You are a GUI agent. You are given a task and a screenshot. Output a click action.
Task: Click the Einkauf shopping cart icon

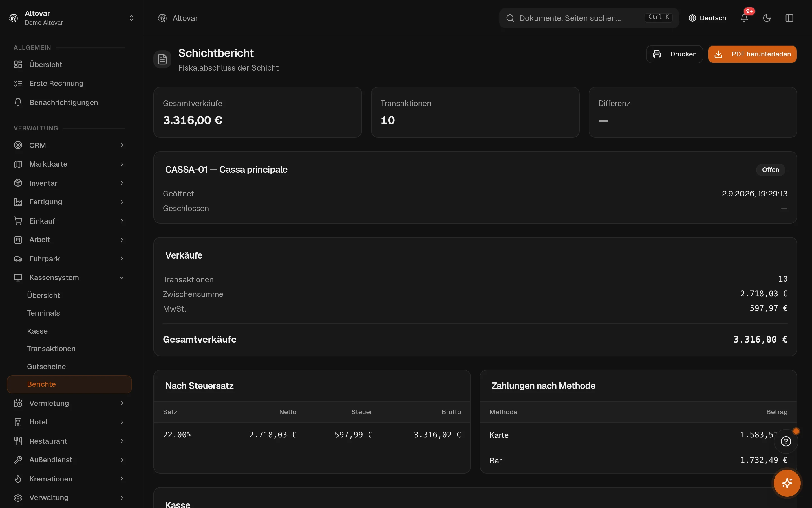point(18,221)
